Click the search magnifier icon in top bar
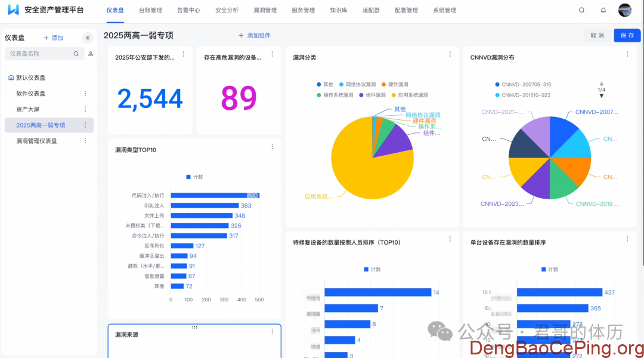Viewport: 644px width, 358px height. point(581,10)
